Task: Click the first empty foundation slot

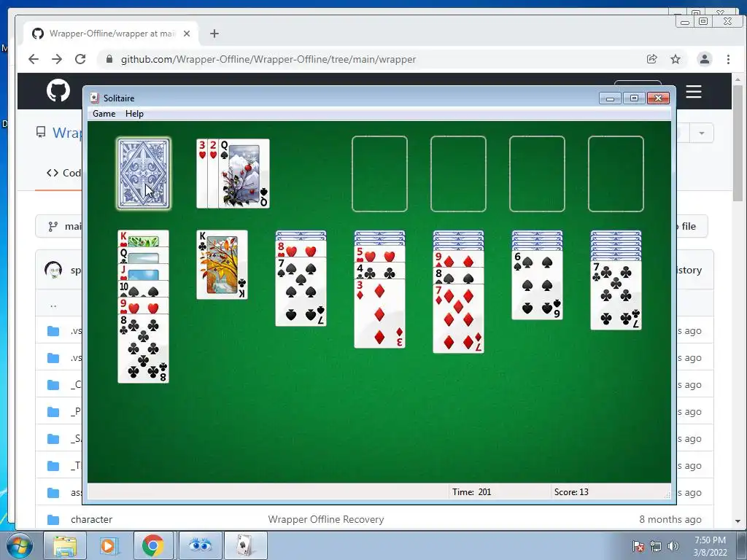Action: 379,174
